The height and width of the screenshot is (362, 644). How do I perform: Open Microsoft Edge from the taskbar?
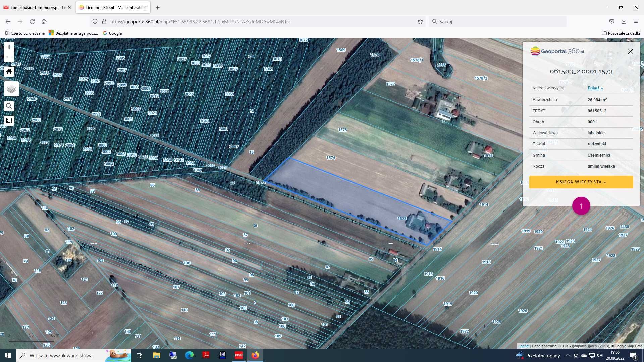click(190, 355)
